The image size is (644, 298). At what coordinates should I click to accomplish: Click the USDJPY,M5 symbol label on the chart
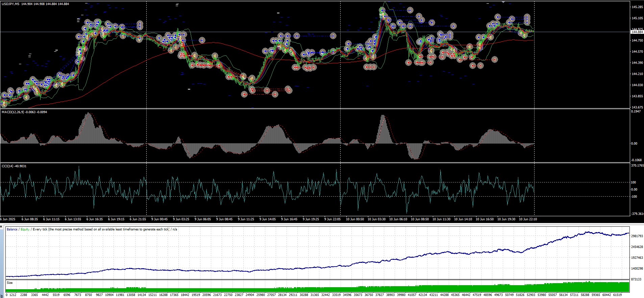pos(10,4)
